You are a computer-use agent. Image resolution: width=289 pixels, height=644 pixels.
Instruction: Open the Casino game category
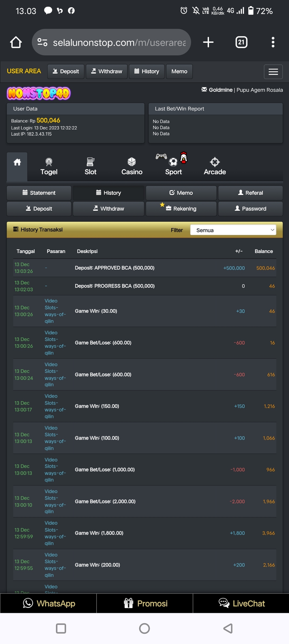point(132,167)
